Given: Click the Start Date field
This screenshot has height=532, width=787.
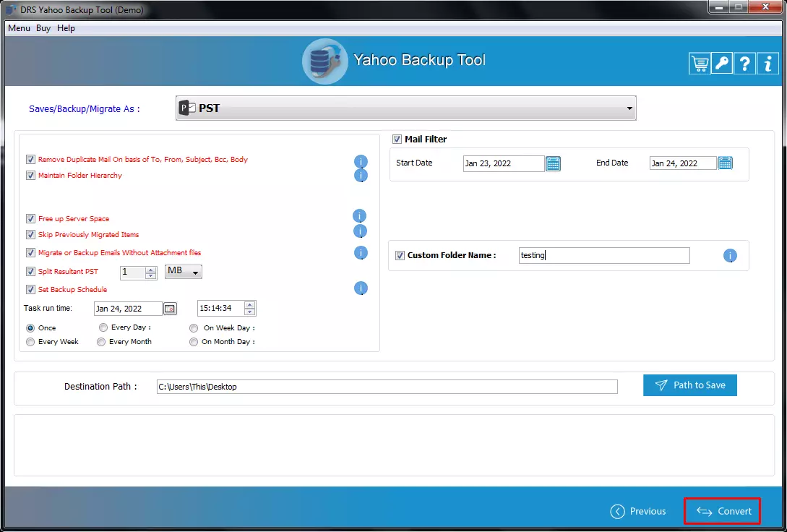Looking at the screenshot, I should click(x=504, y=163).
